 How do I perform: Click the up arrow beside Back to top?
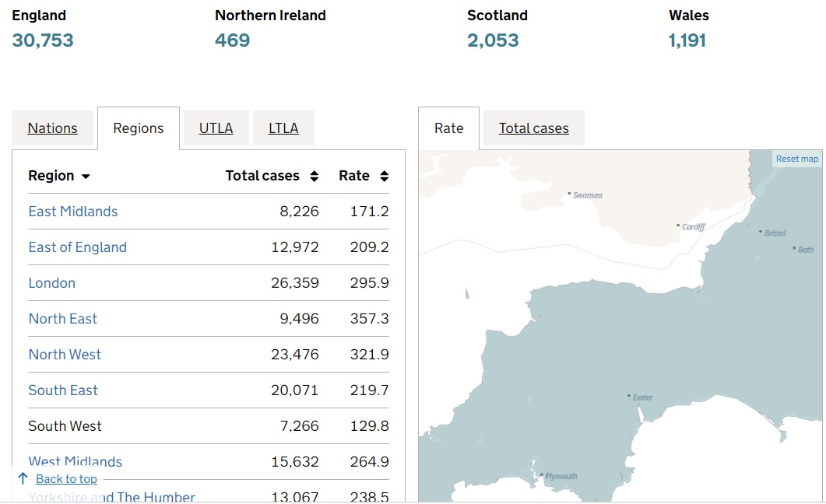tap(23, 478)
